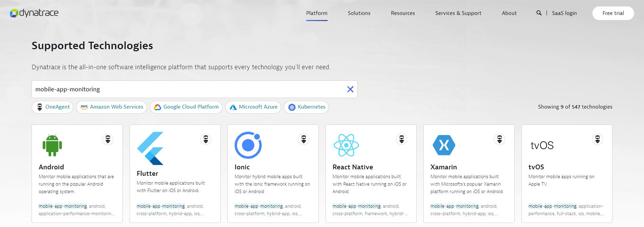
Task: Open the React Native technology title
Action: point(353,167)
